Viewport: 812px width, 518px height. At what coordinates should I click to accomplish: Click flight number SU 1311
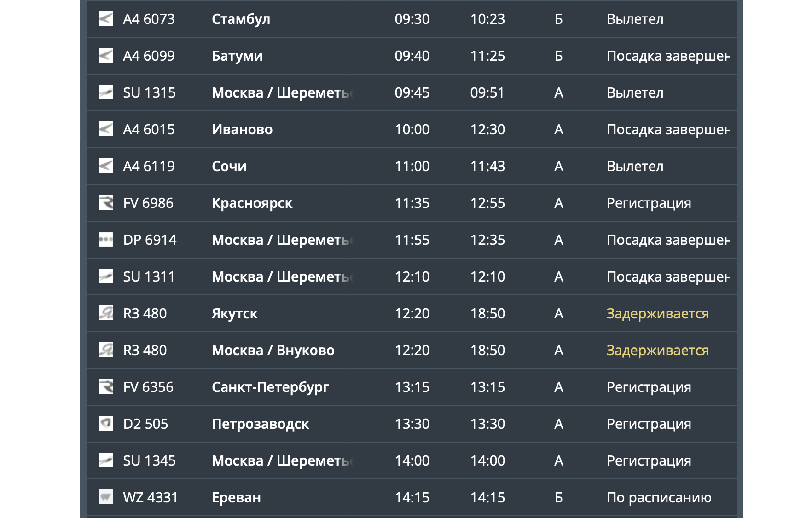[x=149, y=276]
